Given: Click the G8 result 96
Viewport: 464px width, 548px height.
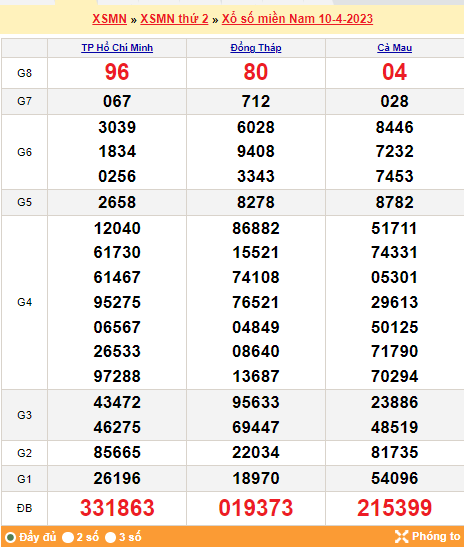Looking at the screenshot, I should click(117, 72).
